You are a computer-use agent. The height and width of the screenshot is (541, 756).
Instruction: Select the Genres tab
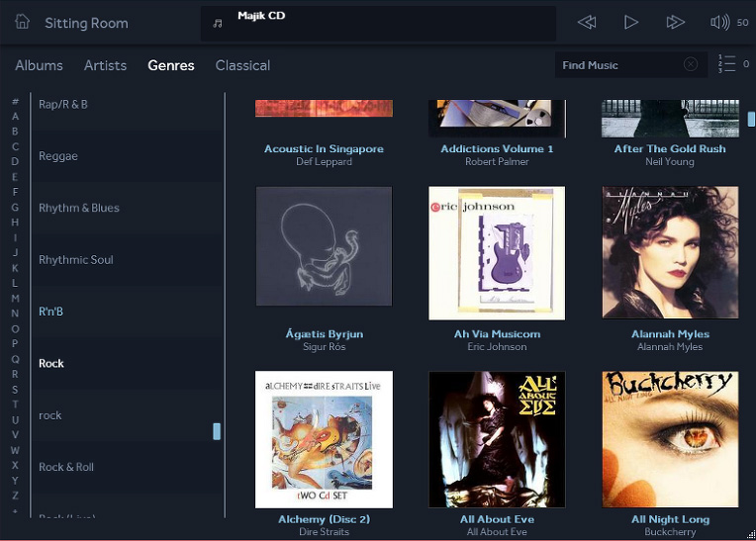pos(171,65)
